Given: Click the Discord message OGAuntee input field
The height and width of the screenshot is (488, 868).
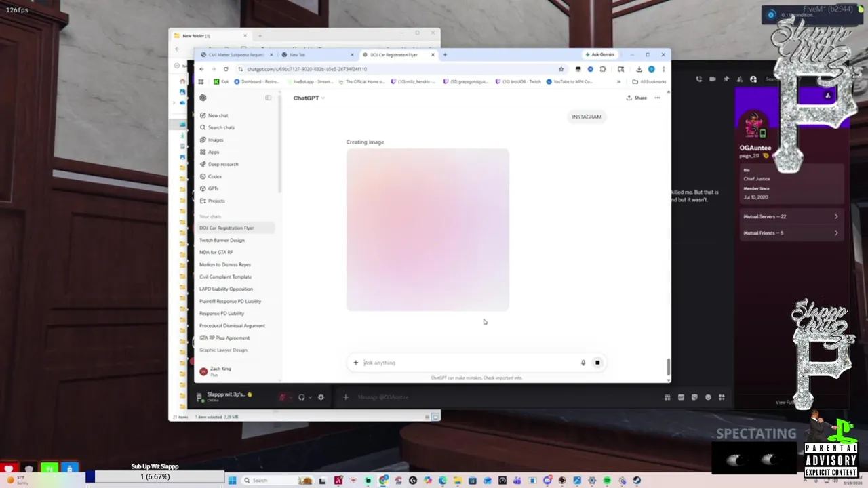Looking at the screenshot, I should click(x=502, y=397).
